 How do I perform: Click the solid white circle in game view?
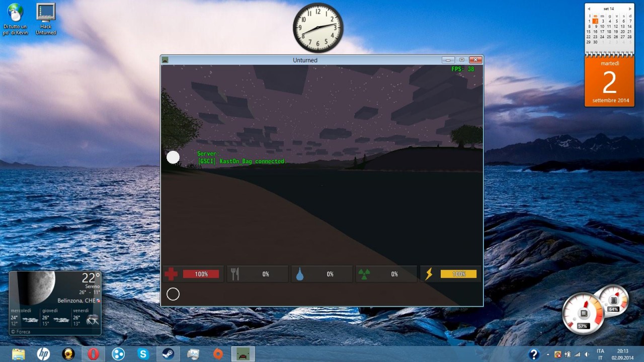(173, 157)
